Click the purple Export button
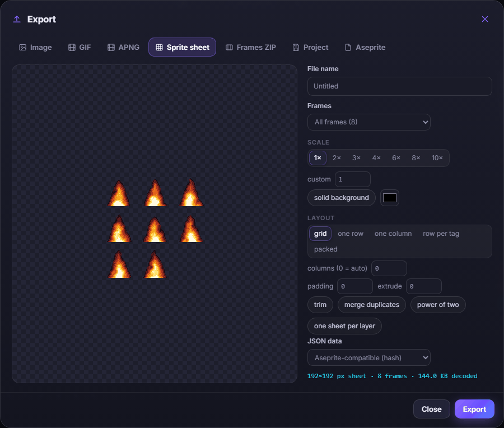Image resolution: width=504 pixels, height=428 pixels. pos(474,409)
